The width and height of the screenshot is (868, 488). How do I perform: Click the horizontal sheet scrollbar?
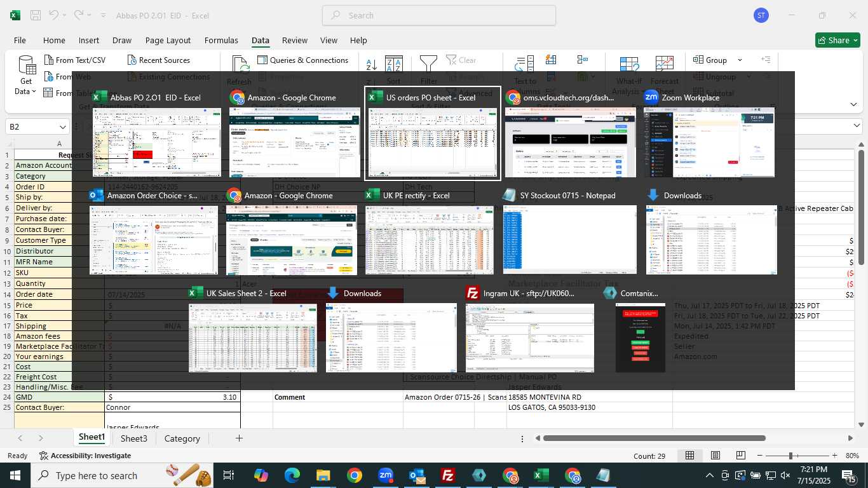tap(653, 438)
